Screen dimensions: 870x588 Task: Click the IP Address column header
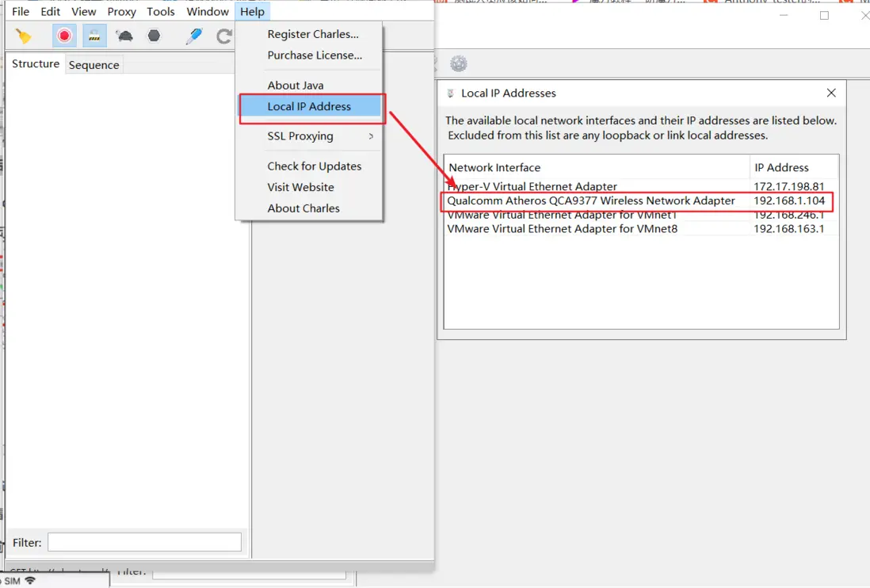tap(794, 167)
